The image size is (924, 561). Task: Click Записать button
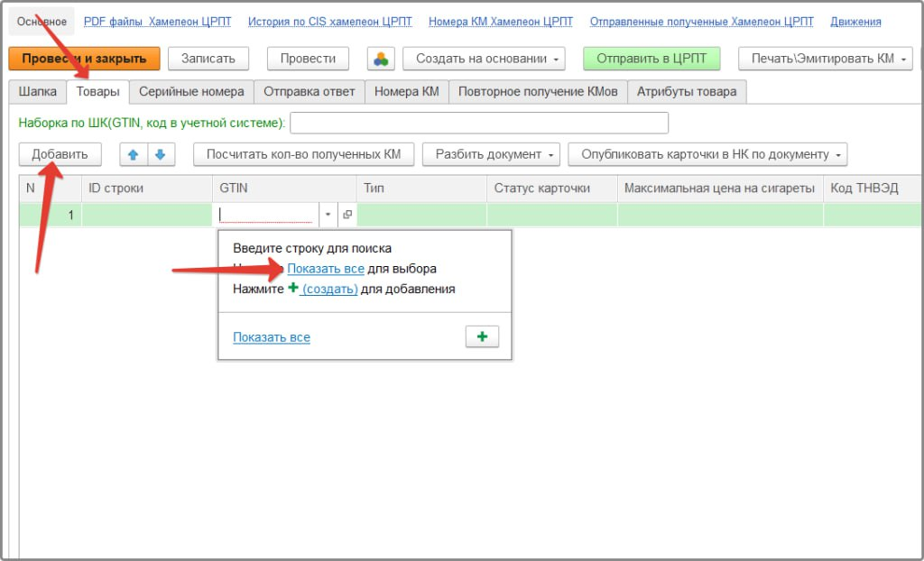[x=208, y=59]
